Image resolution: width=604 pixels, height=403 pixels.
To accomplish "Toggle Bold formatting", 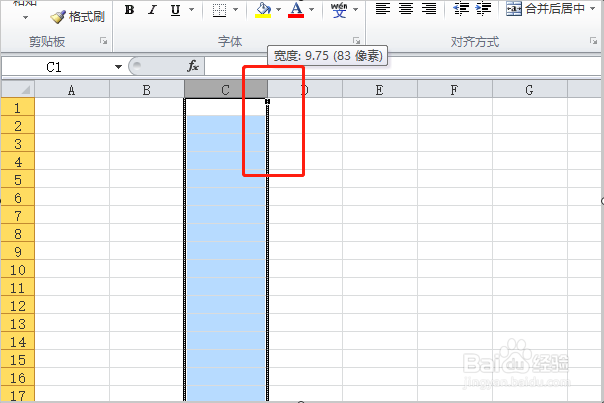I will click(x=130, y=10).
